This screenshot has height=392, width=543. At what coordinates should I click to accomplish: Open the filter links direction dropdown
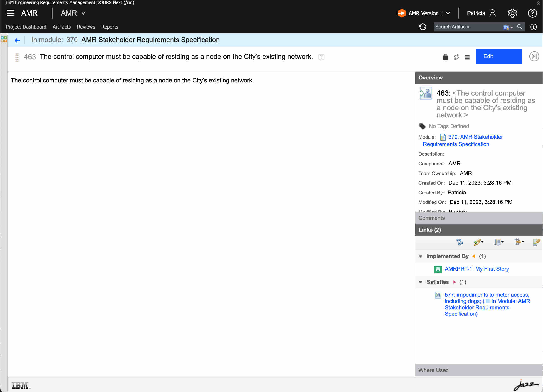(x=519, y=242)
